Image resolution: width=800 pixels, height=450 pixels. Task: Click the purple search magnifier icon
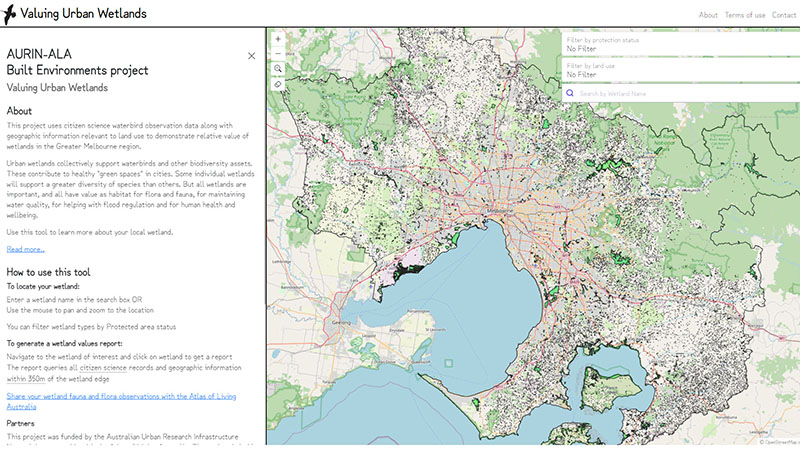(570, 93)
